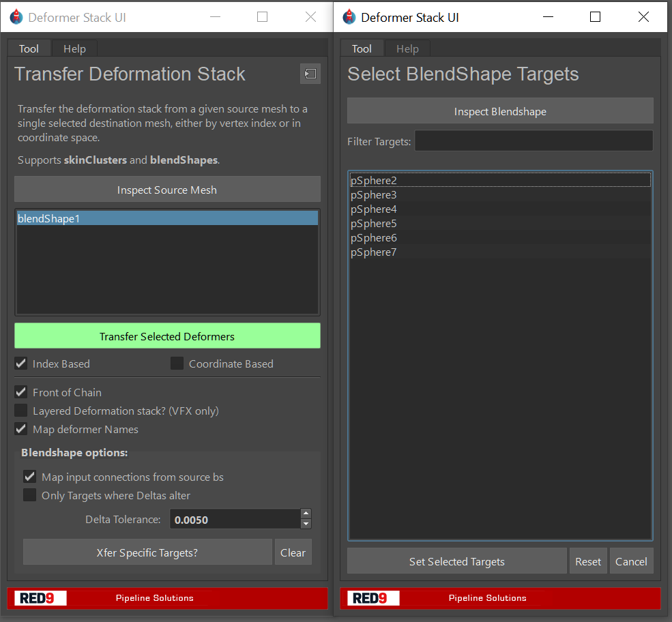Image resolution: width=672 pixels, height=622 pixels.
Task: Enable the Coordinate Based checkbox
Action: pos(177,364)
